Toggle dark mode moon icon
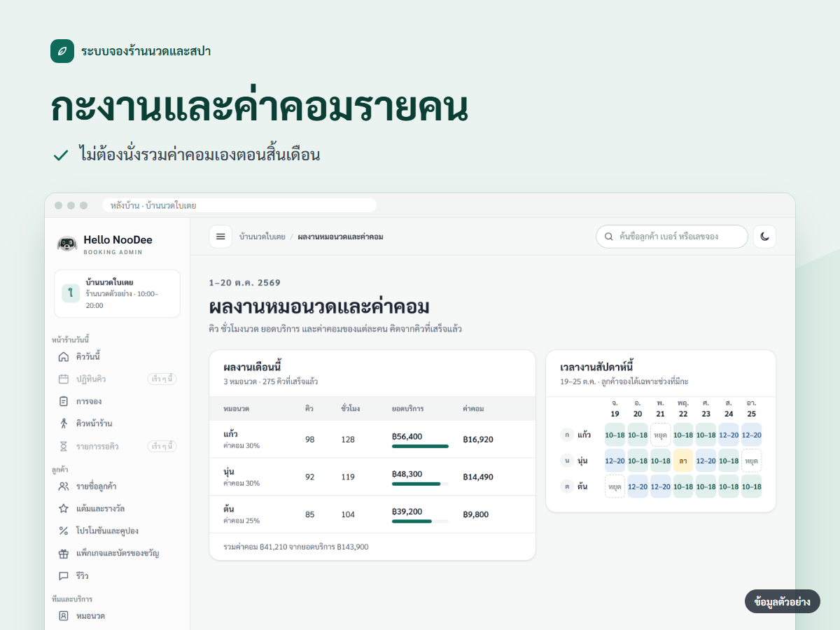840x630 pixels. coord(764,237)
